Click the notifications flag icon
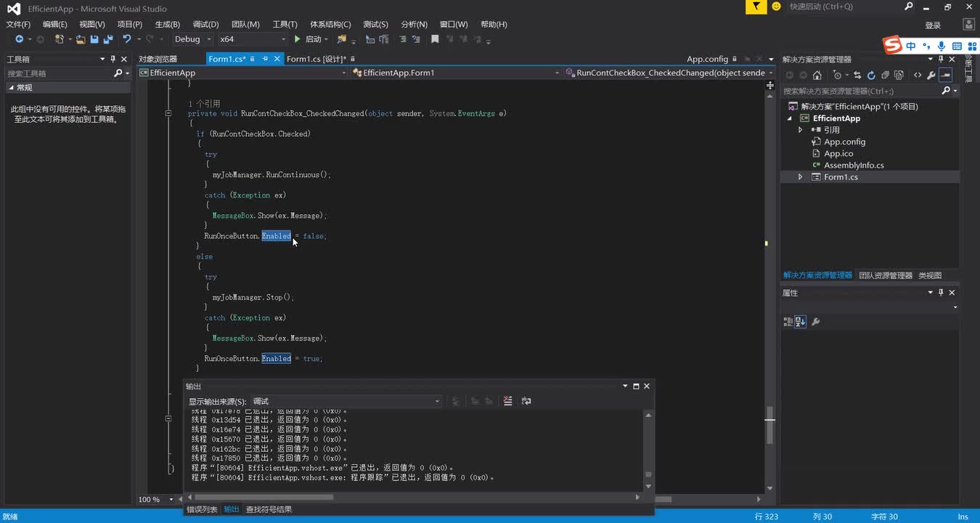This screenshot has width=980, height=523. tap(756, 7)
